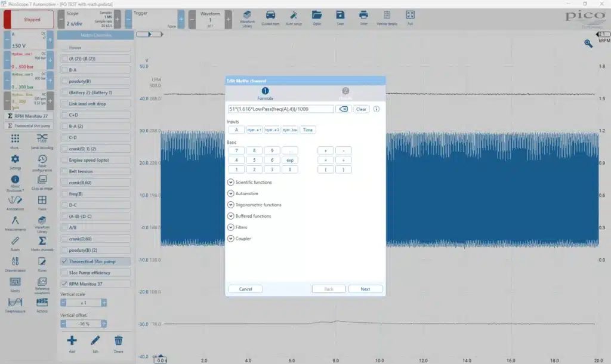The image size is (611, 364).
Task: Open the Serial decoding tool
Action: click(42, 141)
